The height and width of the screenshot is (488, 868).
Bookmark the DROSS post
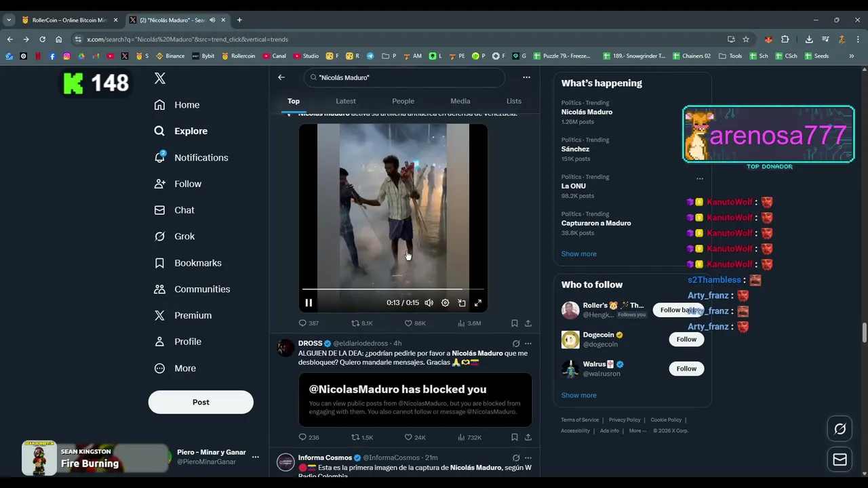[x=515, y=437]
